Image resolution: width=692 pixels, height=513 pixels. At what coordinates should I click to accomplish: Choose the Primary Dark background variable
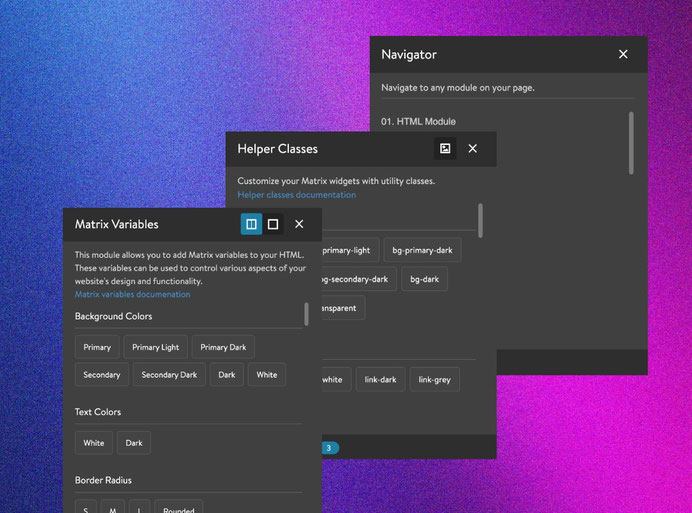click(223, 347)
